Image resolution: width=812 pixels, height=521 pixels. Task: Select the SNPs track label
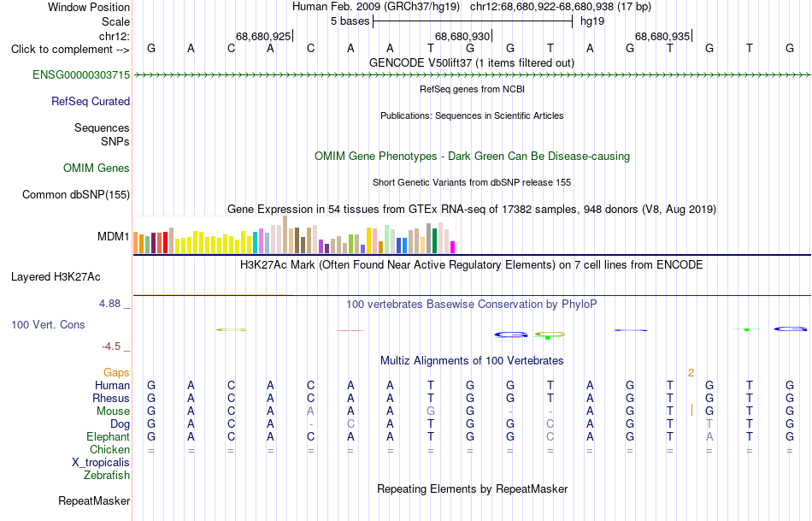[115, 141]
